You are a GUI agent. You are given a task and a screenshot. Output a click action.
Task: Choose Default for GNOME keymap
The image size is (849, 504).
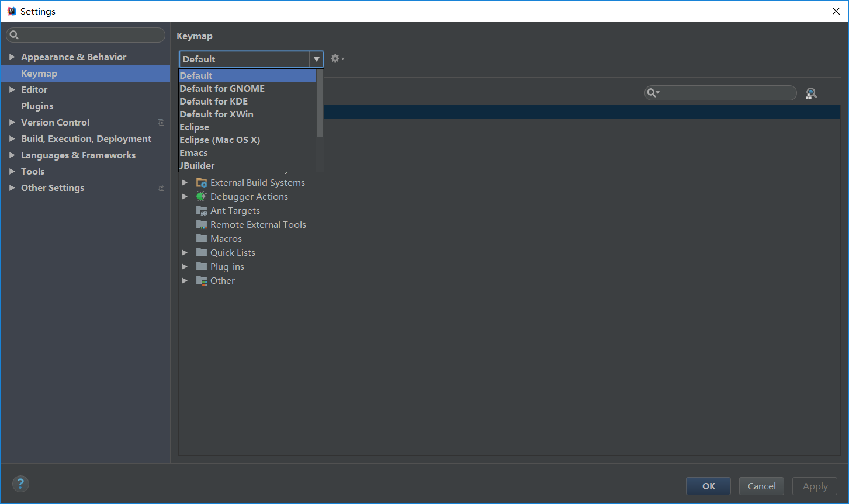click(248, 88)
